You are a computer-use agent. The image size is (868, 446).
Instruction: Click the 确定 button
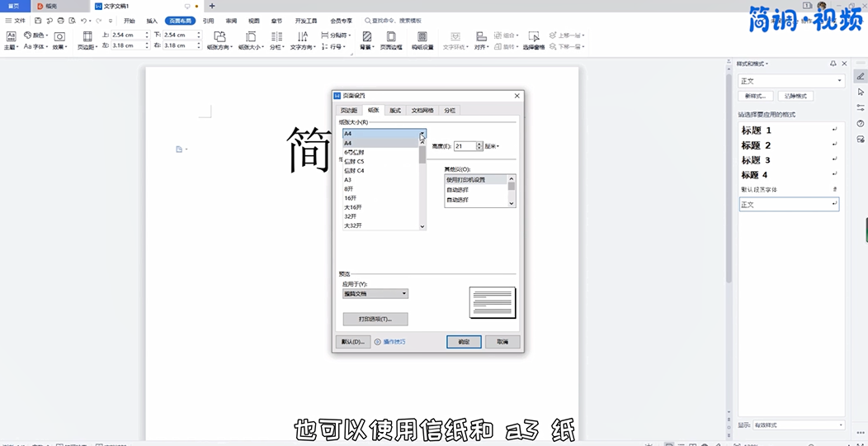click(463, 341)
